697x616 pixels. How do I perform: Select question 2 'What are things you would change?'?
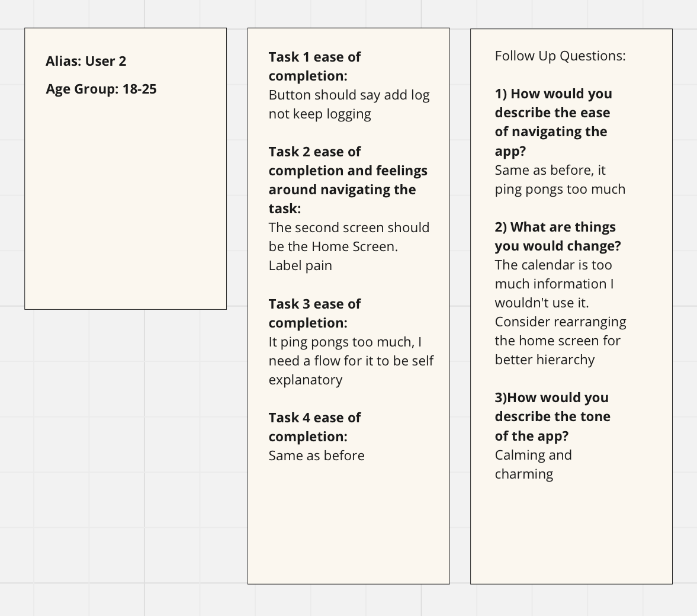pyautogui.click(x=558, y=236)
